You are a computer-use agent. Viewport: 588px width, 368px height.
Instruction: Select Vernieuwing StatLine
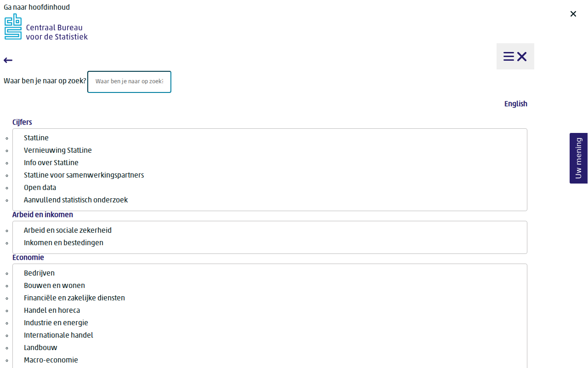coord(58,150)
